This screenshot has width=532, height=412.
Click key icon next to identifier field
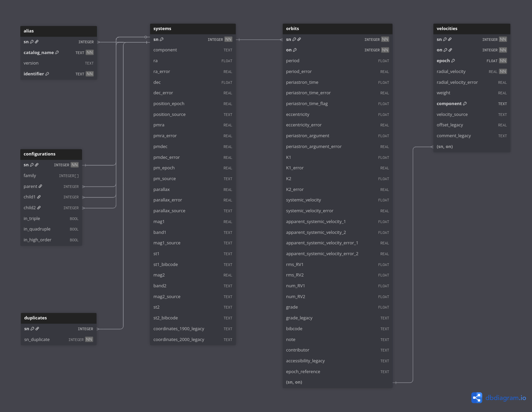(47, 74)
